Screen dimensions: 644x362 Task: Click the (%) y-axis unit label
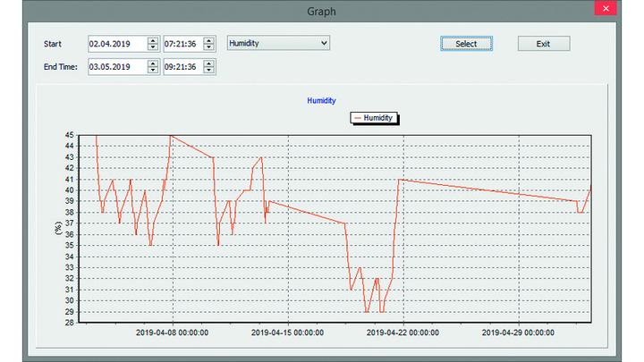tap(58, 228)
